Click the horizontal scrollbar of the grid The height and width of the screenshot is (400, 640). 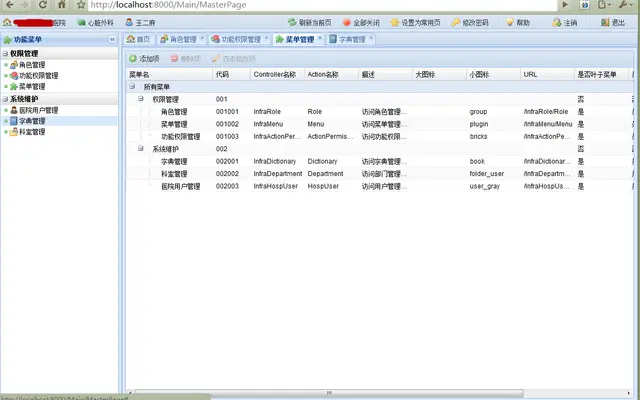329,393
